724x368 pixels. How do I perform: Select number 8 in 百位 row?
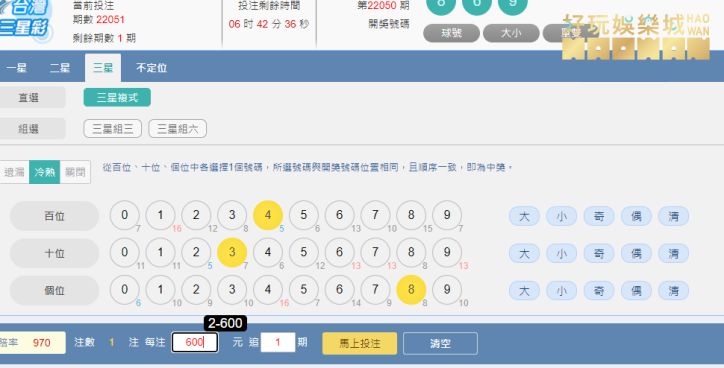pos(411,215)
